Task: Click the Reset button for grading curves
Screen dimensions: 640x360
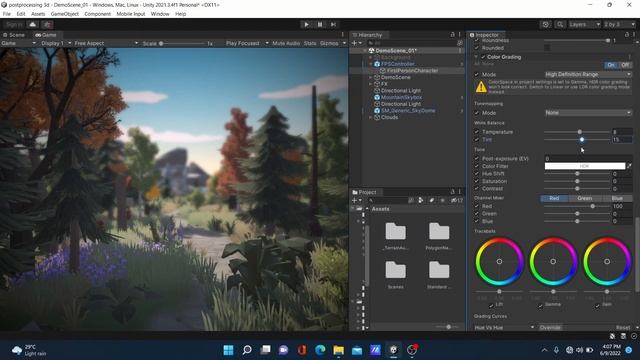Action: 623,327
